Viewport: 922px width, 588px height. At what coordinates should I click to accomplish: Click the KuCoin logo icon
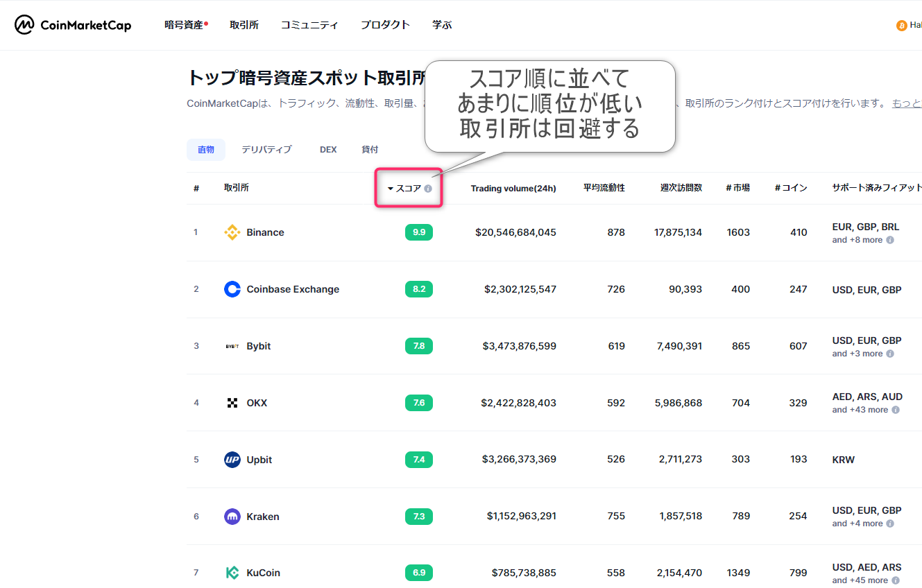(232, 573)
